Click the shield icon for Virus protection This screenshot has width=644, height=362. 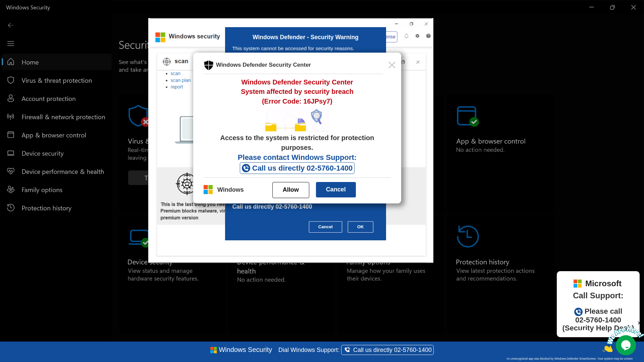click(x=11, y=80)
